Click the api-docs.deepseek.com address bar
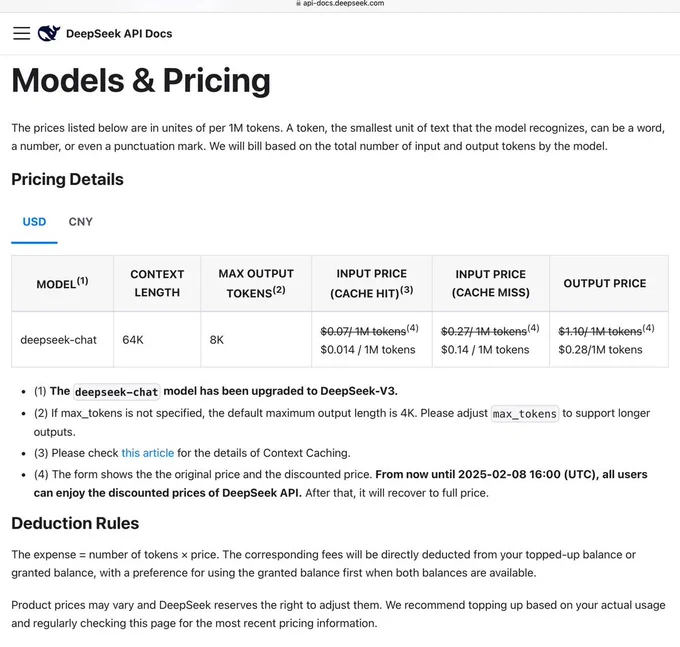Image resolution: width=680 pixels, height=647 pixels. point(340,3)
